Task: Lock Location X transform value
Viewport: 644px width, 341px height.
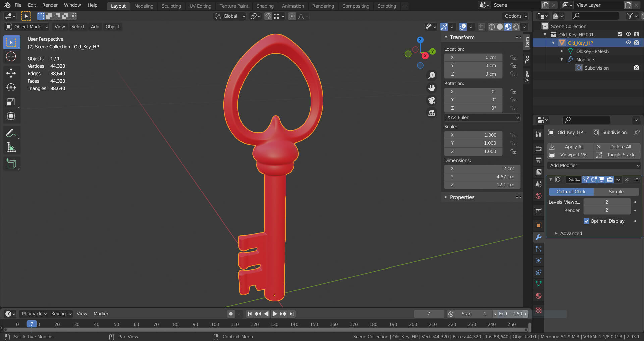Action: point(513,57)
